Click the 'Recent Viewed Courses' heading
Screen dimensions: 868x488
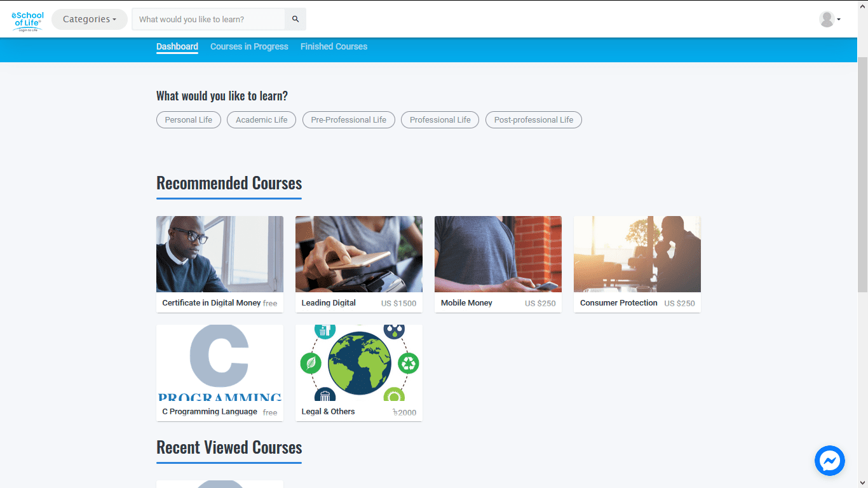click(x=229, y=448)
